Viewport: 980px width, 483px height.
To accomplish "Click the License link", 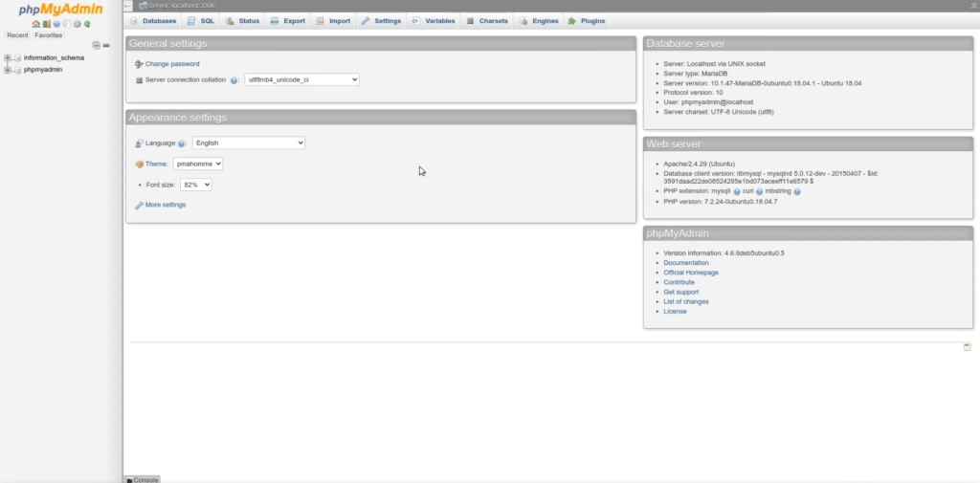I will click(x=675, y=312).
